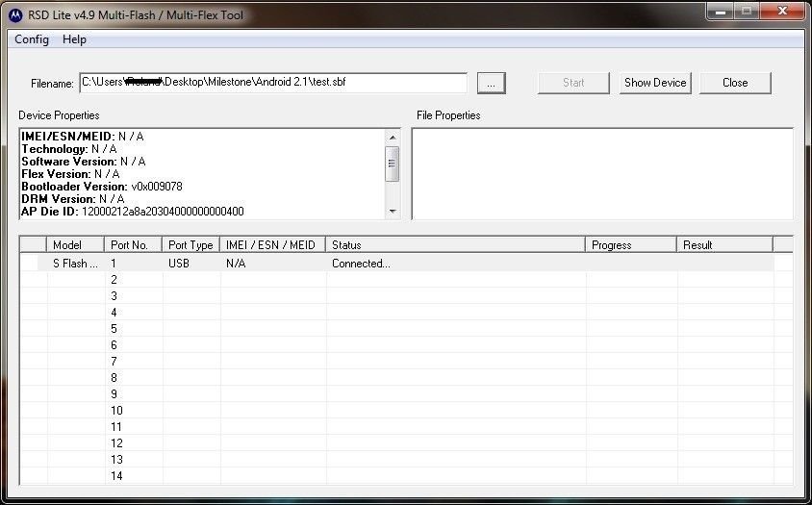Click the Flex Version: N / A line
The height and width of the screenshot is (505, 812).
tap(70, 174)
